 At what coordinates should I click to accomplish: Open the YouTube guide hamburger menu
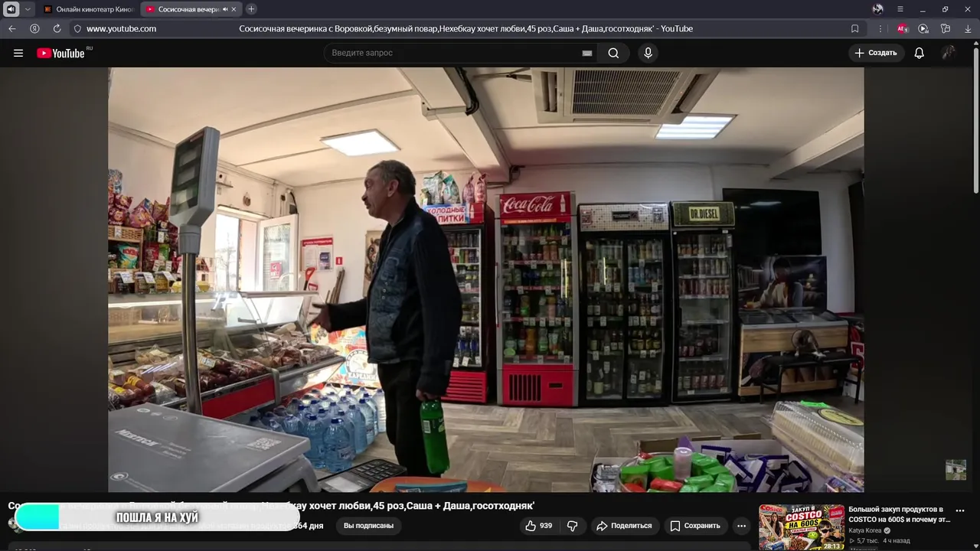point(18,53)
